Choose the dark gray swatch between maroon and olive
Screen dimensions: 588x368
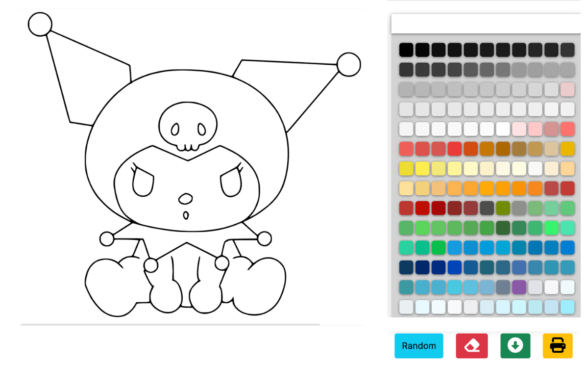(487, 208)
